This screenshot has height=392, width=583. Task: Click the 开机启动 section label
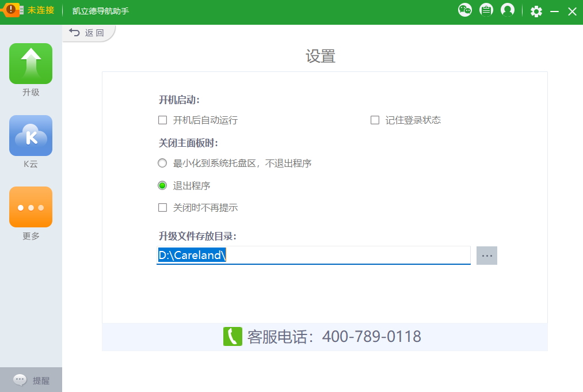pos(179,100)
